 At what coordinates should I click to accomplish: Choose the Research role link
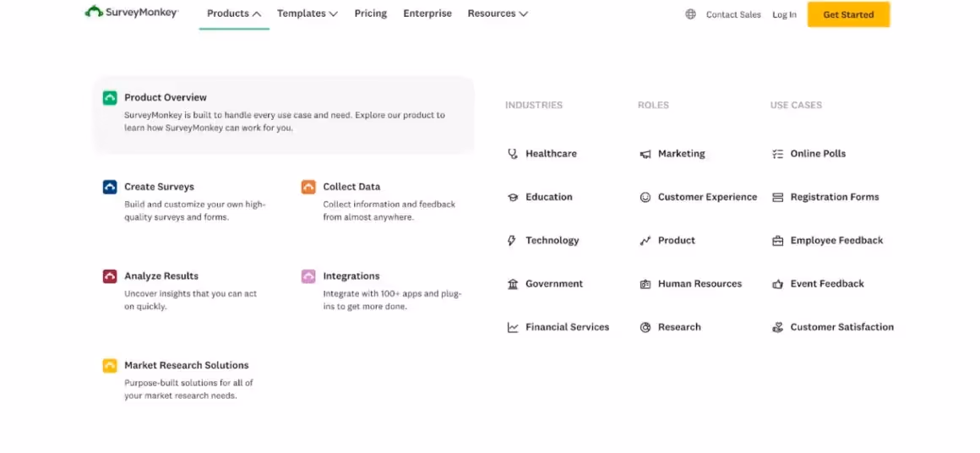679,327
